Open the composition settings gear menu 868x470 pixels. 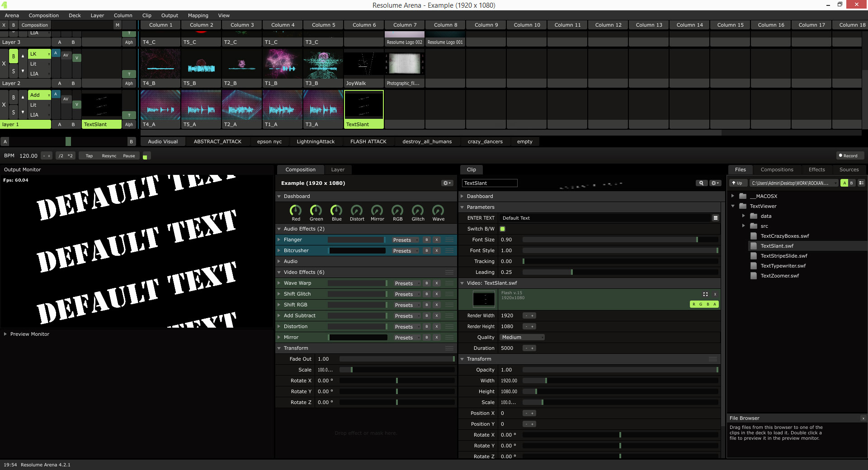pyautogui.click(x=446, y=183)
